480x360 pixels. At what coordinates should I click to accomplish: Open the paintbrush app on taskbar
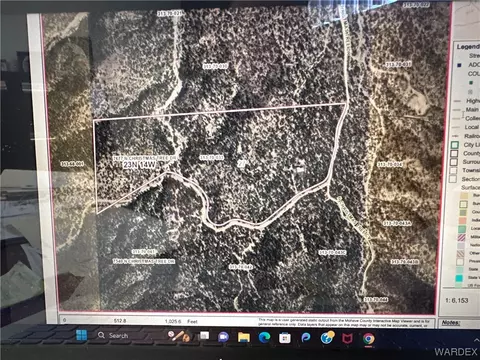(178, 336)
